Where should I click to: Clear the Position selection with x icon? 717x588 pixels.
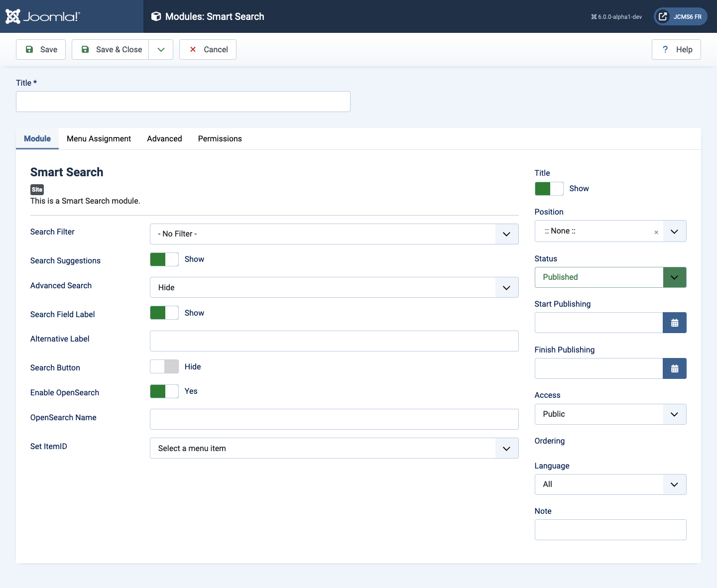click(656, 232)
